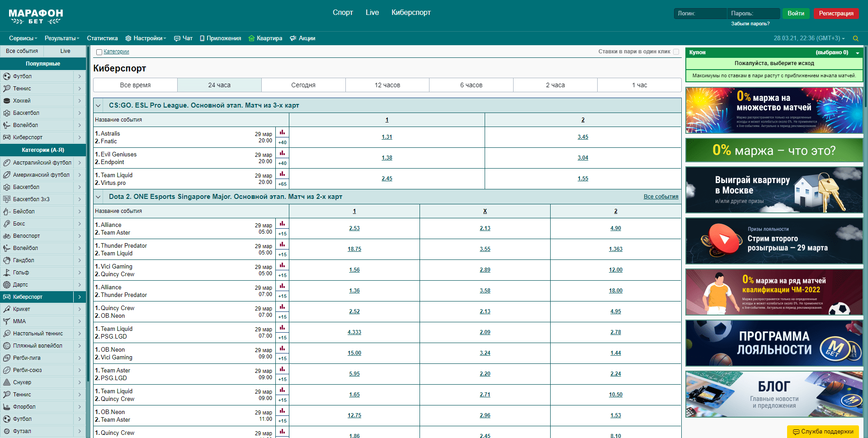Enable Ставки в пари в один клик checkbox
The height and width of the screenshot is (438, 868).
click(676, 52)
